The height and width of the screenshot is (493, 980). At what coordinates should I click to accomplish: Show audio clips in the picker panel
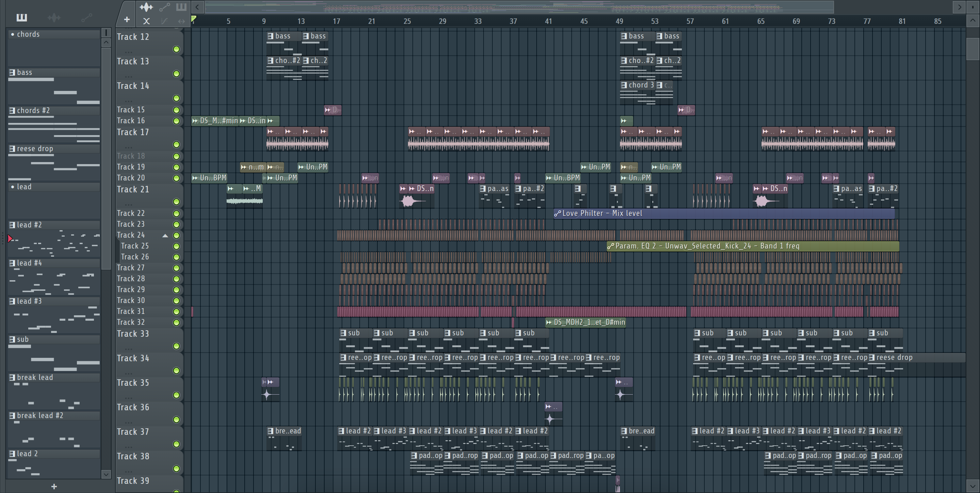pyautogui.click(x=54, y=17)
